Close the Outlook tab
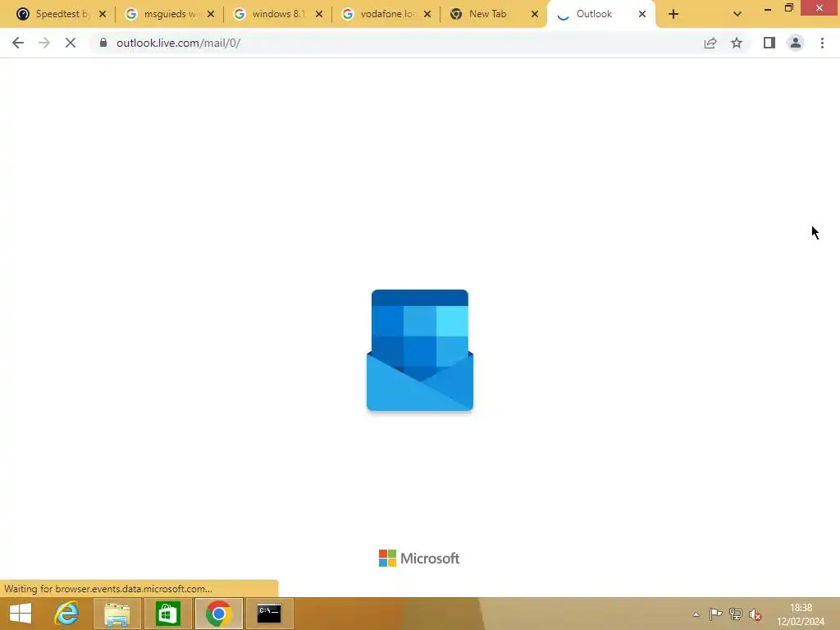This screenshot has height=630, width=840. (x=642, y=14)
